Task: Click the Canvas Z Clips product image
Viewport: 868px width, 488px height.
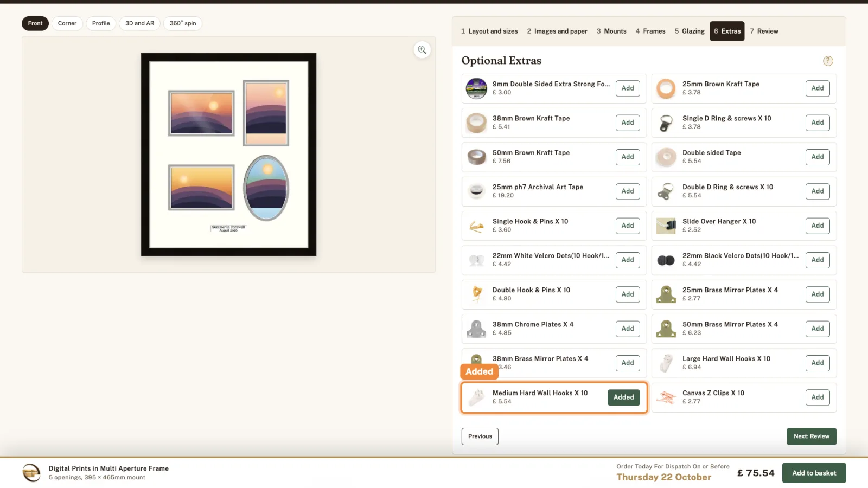Action: 666,397
